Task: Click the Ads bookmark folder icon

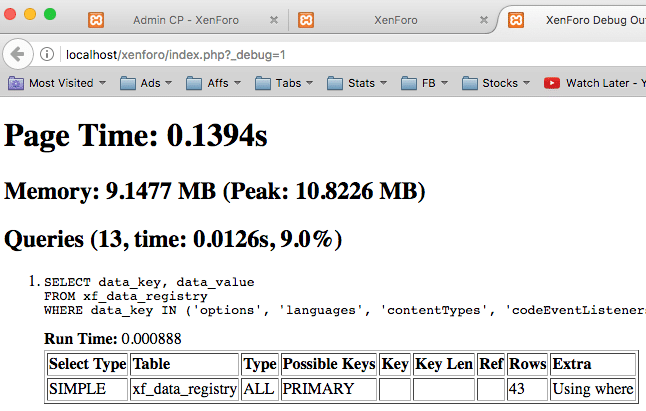Action: tap(128, 83)
